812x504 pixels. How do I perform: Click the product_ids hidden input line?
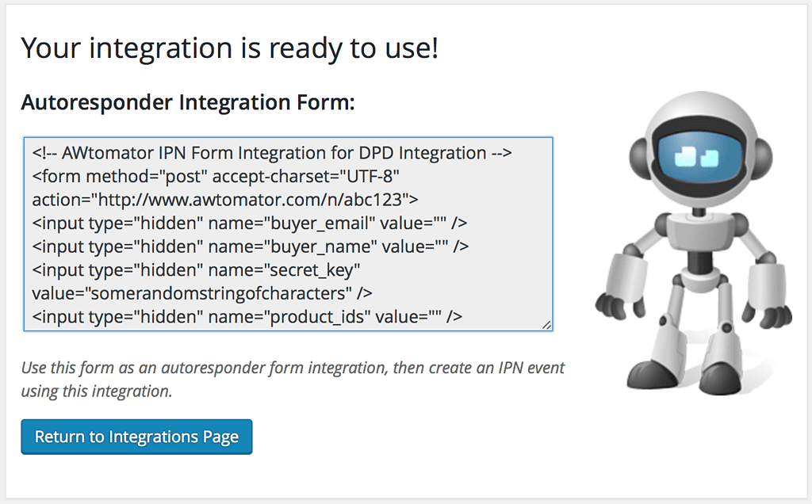pos(247,317)
